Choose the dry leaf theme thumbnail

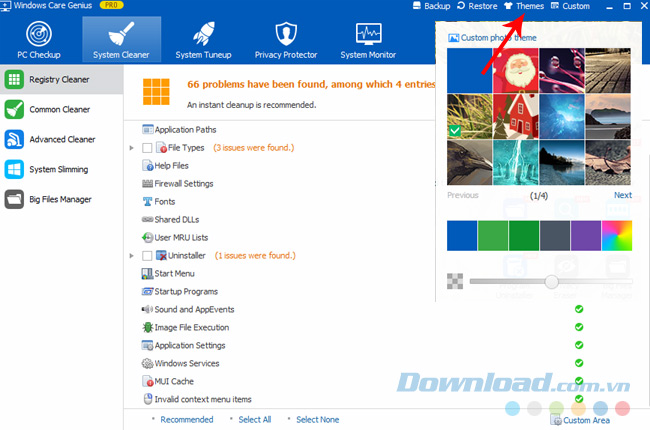tap(608, 162)
